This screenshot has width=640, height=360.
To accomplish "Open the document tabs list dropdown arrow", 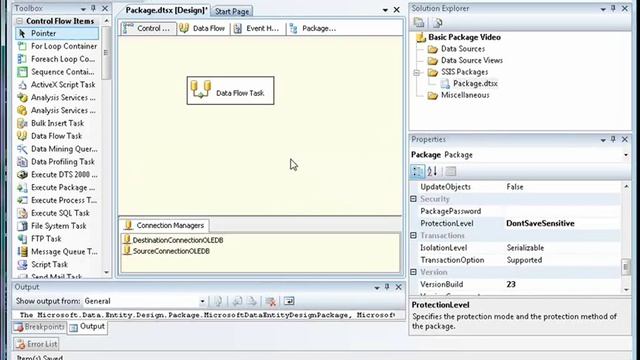I will (385, 10).
